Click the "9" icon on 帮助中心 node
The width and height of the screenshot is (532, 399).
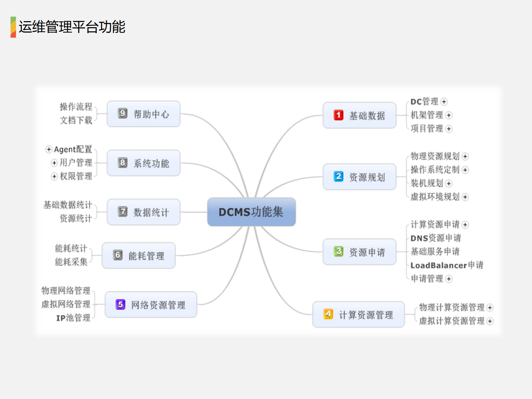coord(122,114)
